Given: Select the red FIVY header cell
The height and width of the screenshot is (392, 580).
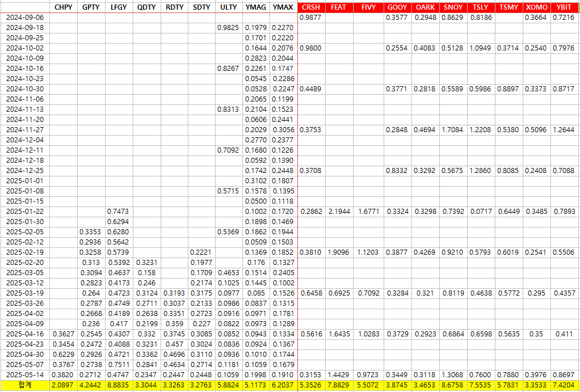Looking at the screenshot, I should pyautogui.click(x=368, y=7).
